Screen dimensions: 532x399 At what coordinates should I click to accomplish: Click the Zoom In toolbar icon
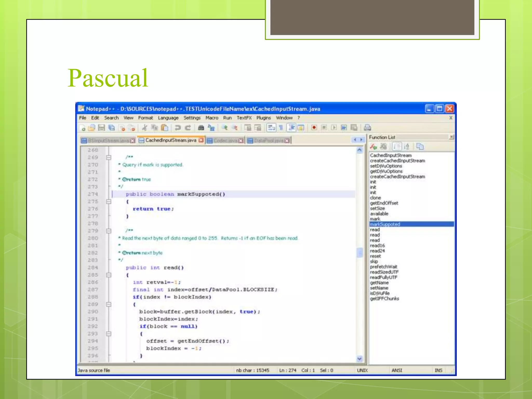click(224, 128)
